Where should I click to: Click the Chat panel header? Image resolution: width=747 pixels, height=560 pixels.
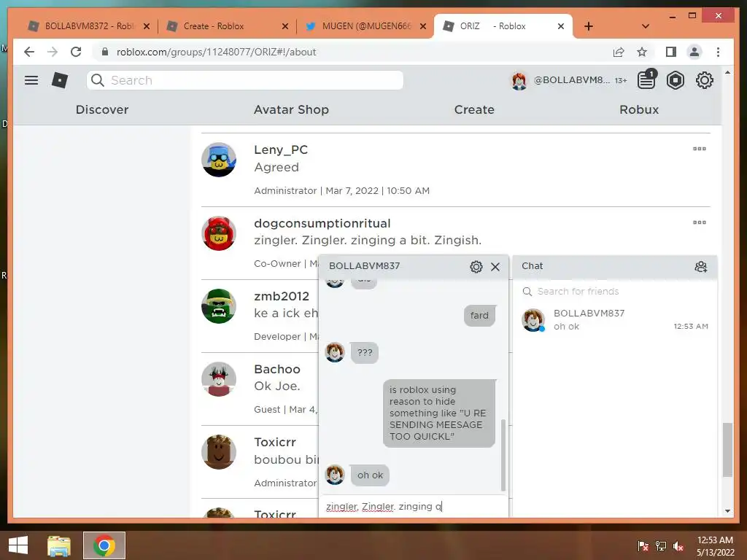pos(614,266)
